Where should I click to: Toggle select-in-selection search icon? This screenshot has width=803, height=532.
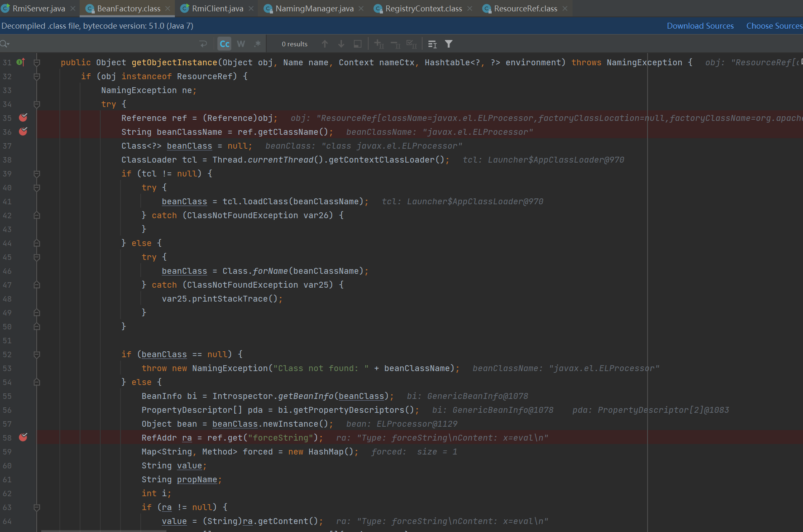358,44
